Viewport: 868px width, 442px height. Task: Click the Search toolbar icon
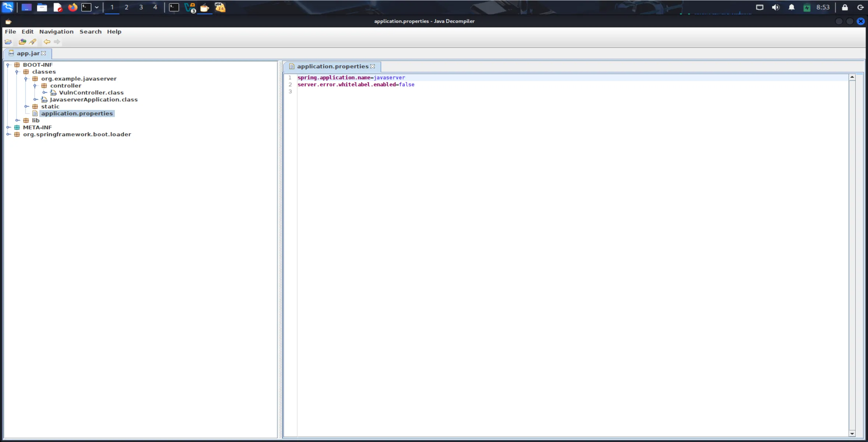click(x=33, y=42)
